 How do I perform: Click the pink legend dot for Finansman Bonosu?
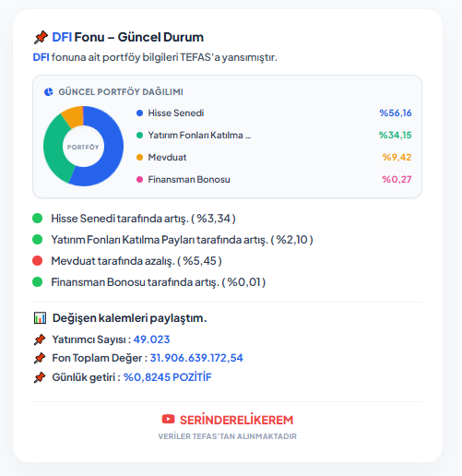point(139,180)
